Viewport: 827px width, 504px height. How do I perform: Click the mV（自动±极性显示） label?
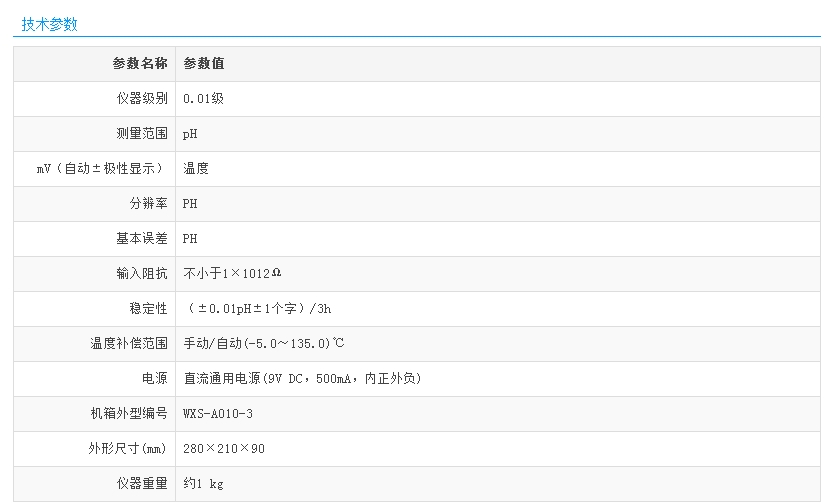click(100, 169)
